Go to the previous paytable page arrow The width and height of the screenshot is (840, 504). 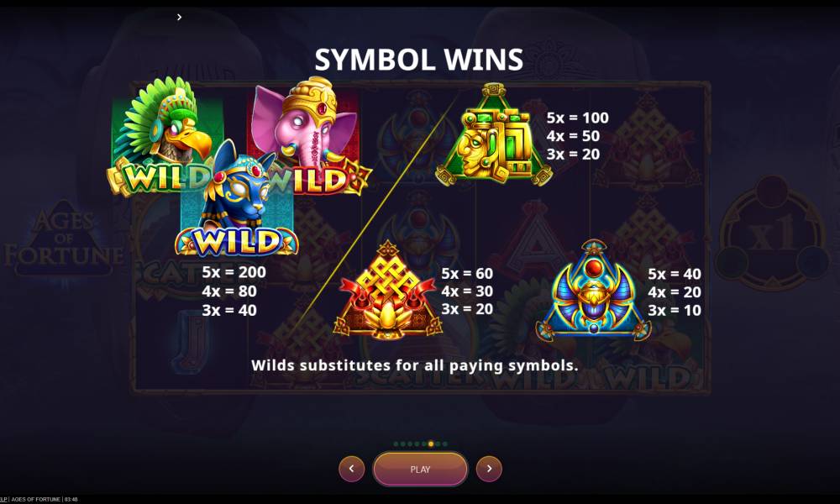pos(351,469)
